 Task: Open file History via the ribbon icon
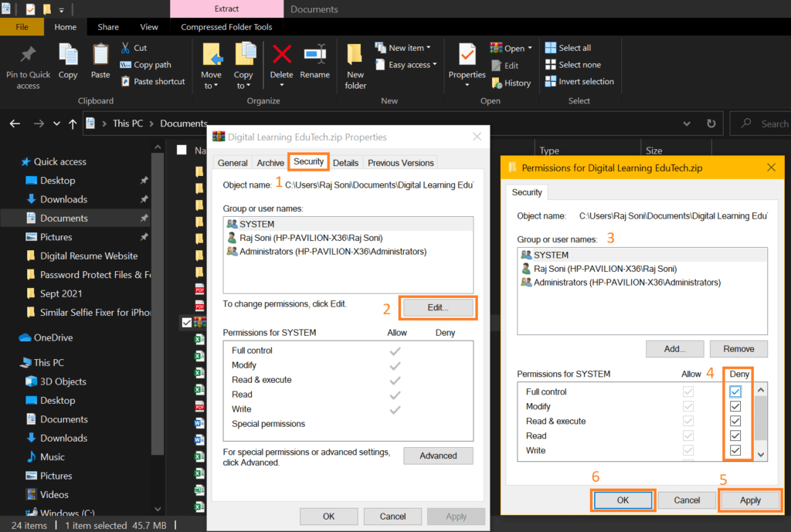pos(512,83)
